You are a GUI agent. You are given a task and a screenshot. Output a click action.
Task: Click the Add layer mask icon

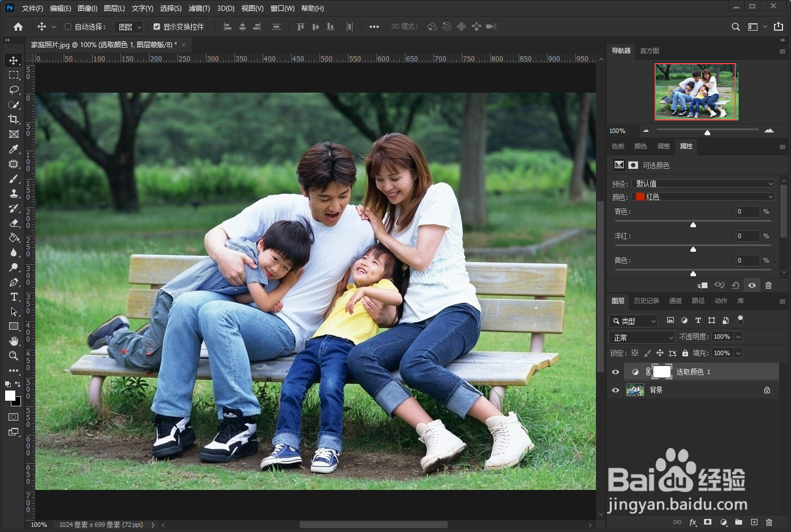[x=707, y=522]
